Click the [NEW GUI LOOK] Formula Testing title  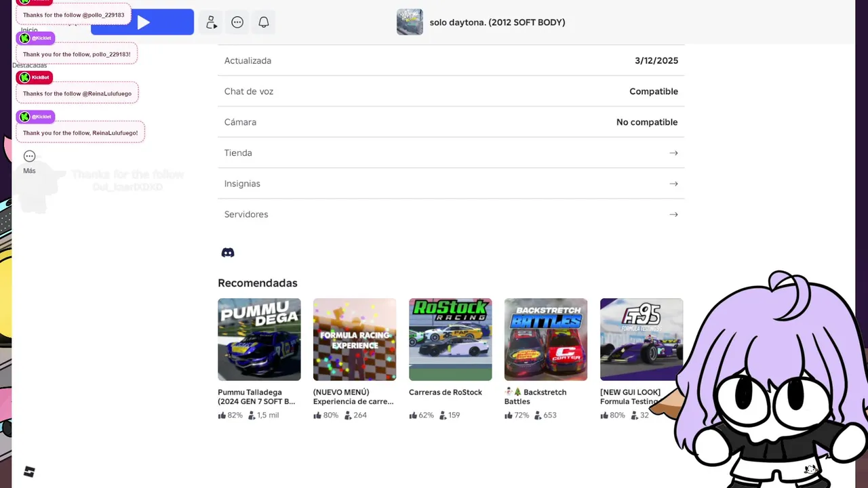click(631, 396)
